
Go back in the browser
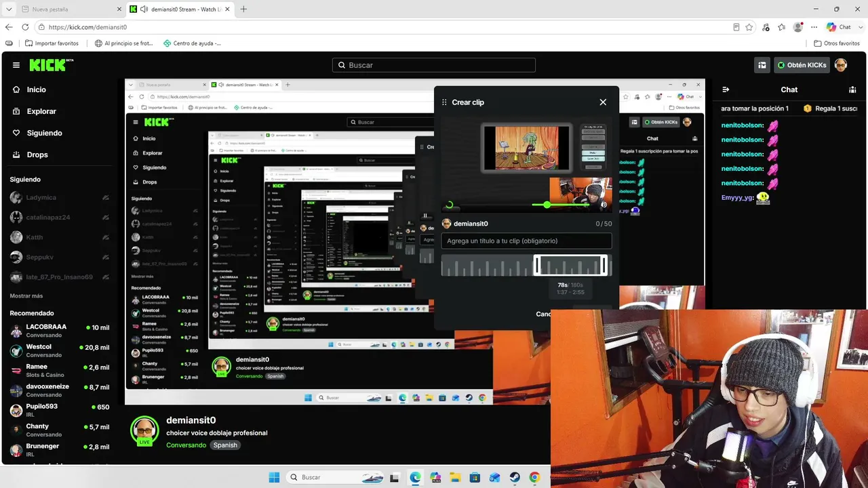tap(9, 27)
